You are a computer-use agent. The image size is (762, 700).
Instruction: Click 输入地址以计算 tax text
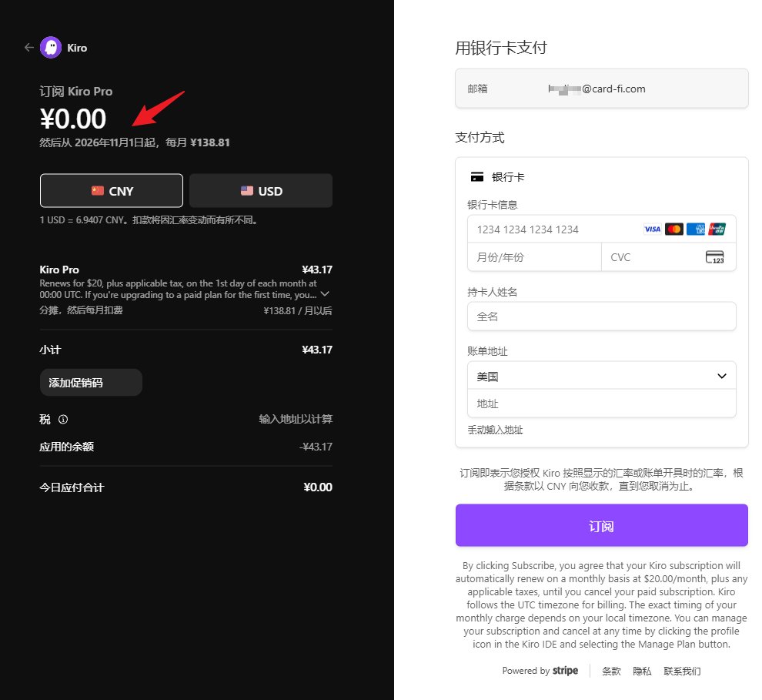tap(296, 419)
